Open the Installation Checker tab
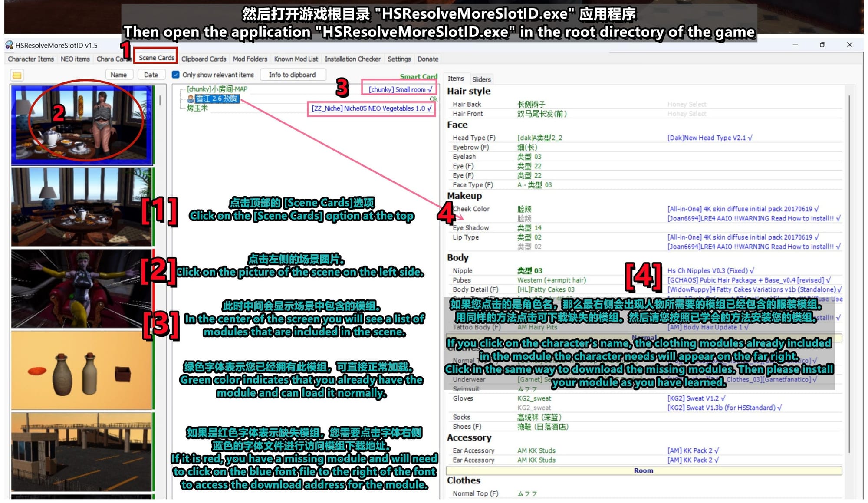Screen dimensions: 868x503 [x=352, y=59]
